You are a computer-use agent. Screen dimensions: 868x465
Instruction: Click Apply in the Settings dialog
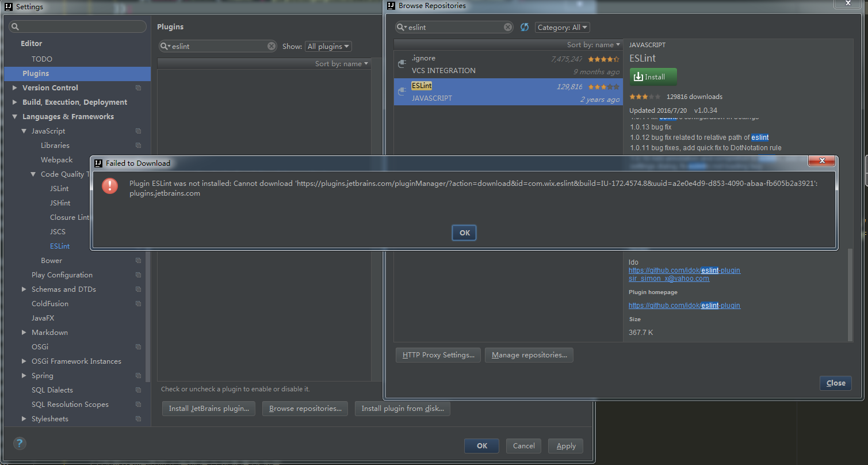click(x=566, y=446)
